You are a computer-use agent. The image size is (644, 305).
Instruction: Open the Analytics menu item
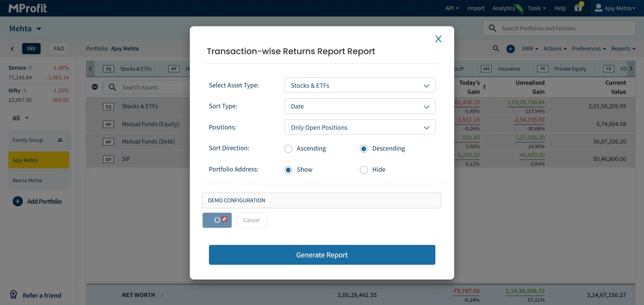point(503,8)
